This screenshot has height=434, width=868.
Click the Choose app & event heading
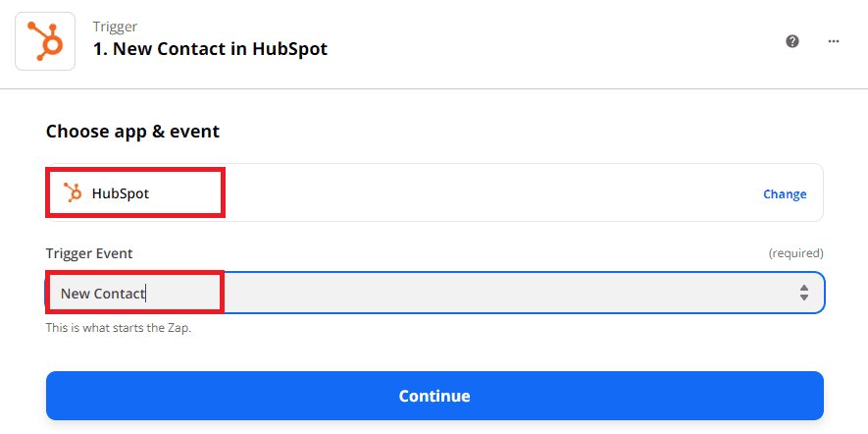pos(132,131)
